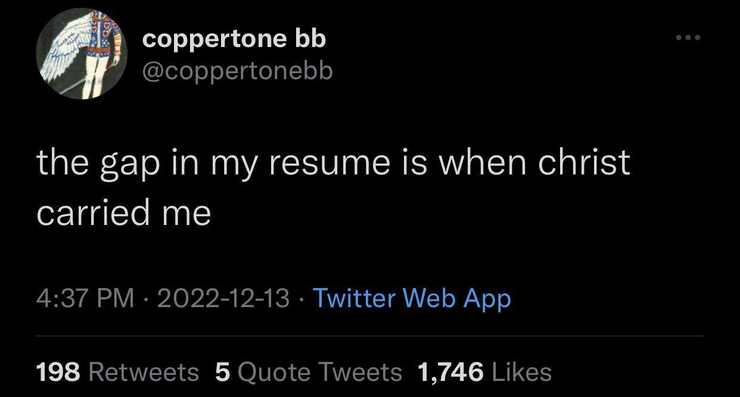Click the word "resume" in tweet
Image resolution: width=740 pixels, height=397 pixels.
click(330, 163)
